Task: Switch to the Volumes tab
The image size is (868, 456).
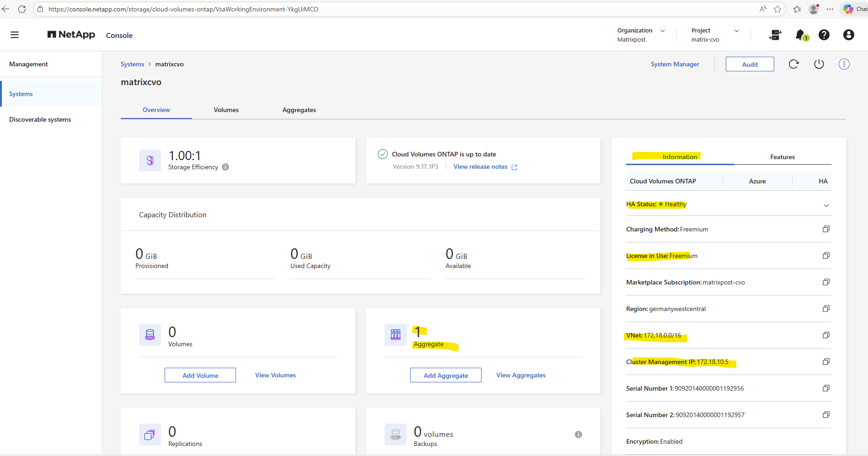Action: coord(226,110)
